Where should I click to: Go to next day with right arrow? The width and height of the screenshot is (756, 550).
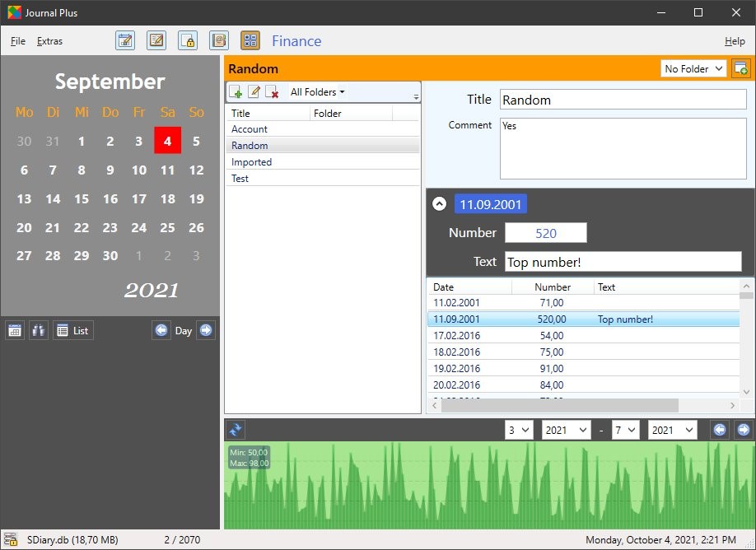pyautogui.click(x=206, y=331)
